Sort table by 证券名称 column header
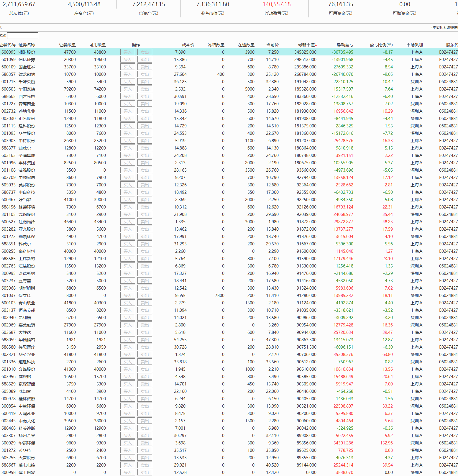Viewport: 458px width, 476px height. point(27,45)
